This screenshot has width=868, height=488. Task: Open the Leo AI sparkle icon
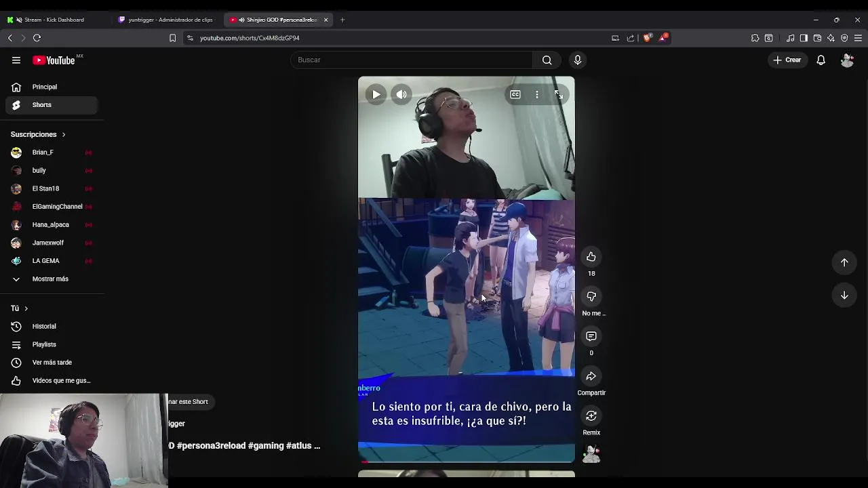point(831,38)
